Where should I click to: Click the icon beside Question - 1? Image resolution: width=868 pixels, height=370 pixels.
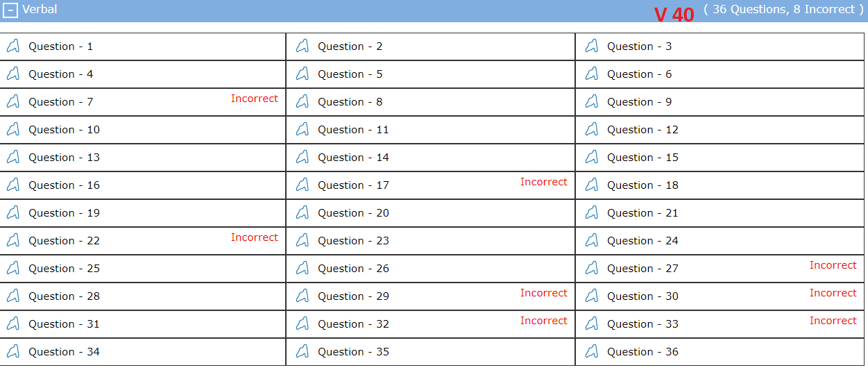[x=12, y=47]
